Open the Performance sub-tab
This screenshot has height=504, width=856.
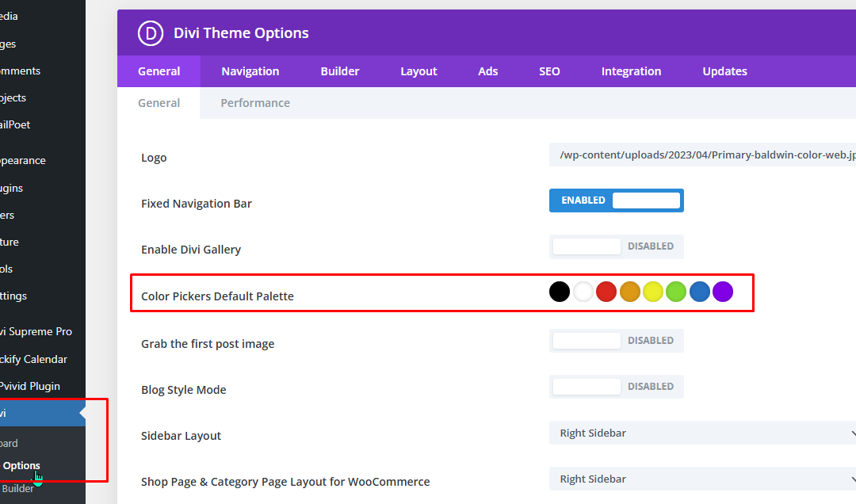click(255, 103)
